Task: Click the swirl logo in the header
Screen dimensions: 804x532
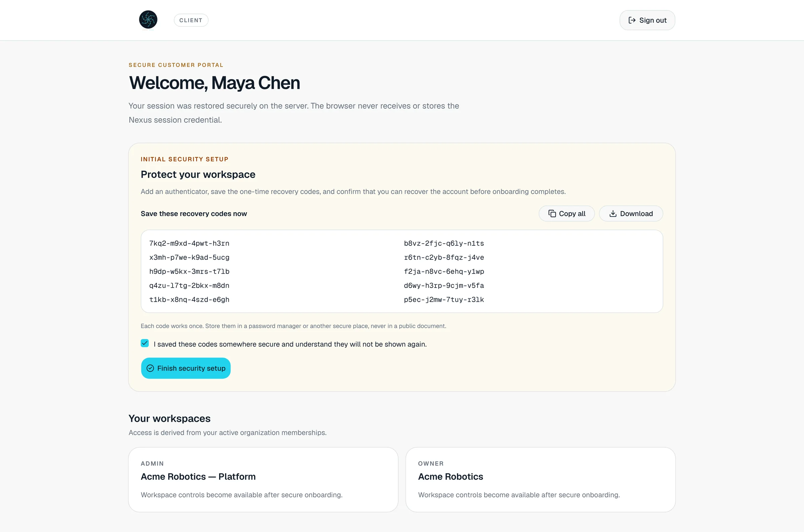Action: [148, 19]
